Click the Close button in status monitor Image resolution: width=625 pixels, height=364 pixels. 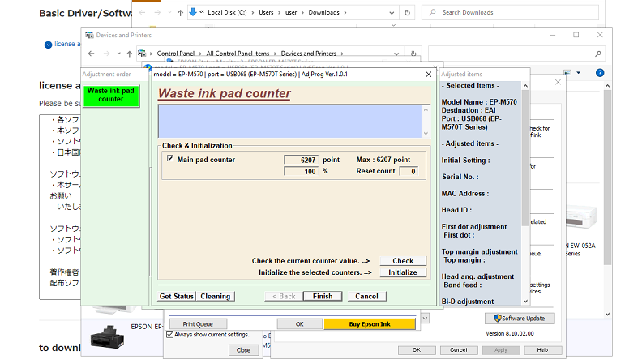pos(243,350)
